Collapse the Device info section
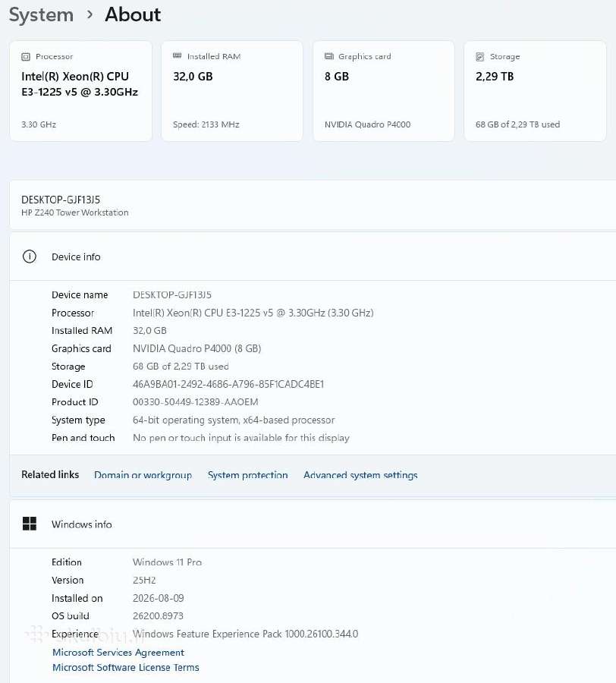616x683 pixels. click(313, 257)
